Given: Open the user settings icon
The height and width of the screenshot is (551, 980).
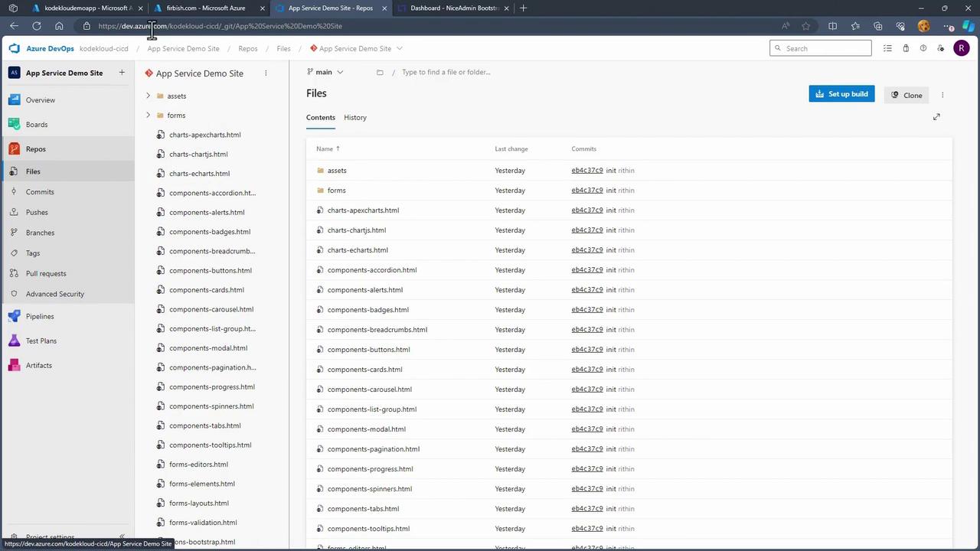Looking at the screenshot, I should coord(941,48).
